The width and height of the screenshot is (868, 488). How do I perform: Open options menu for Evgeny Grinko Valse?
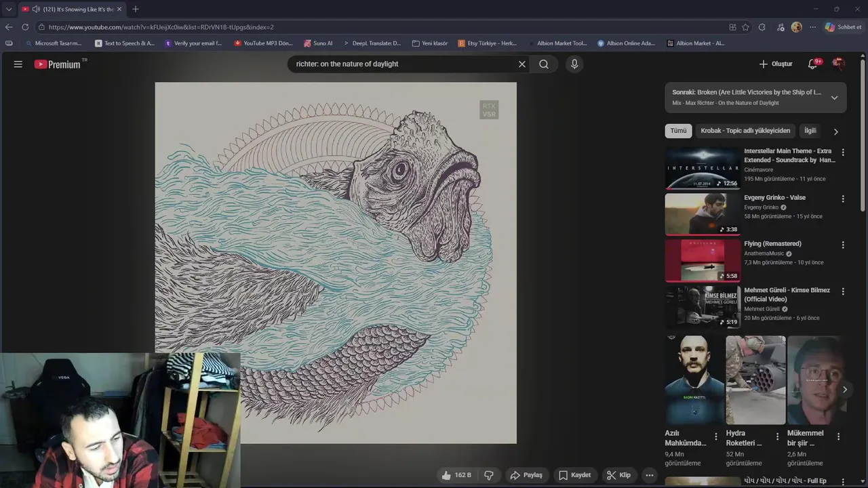click(x=843, y=199)
